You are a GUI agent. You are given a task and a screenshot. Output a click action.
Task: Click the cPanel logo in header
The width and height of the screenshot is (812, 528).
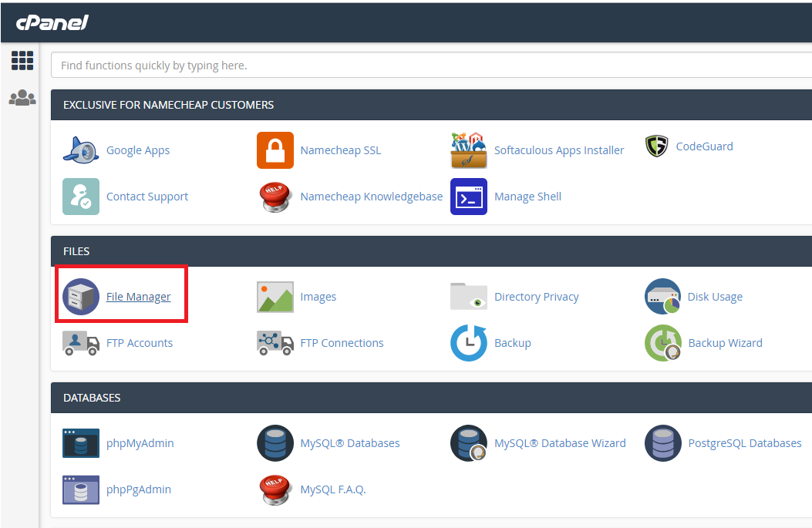tap(52, 23)
